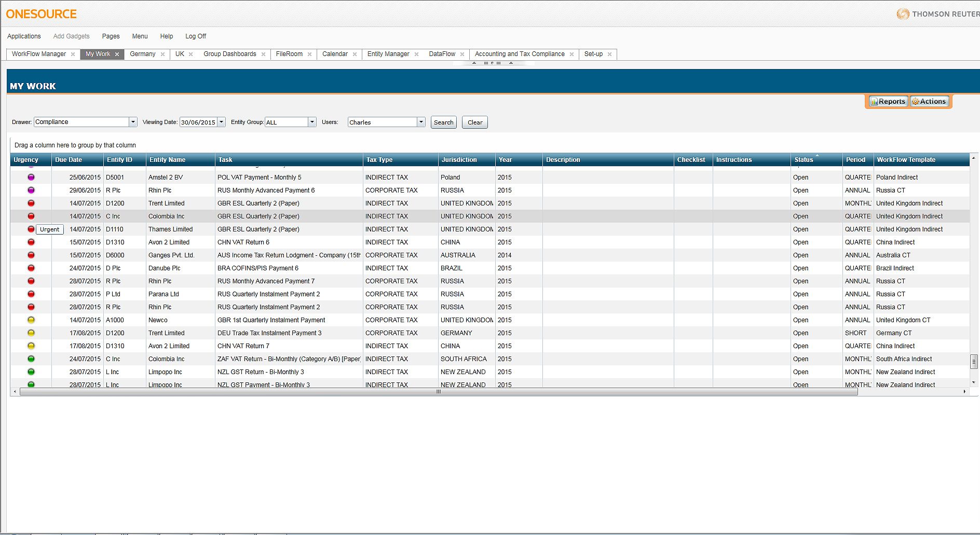The height and width of the screenshot is (535, 980).
Task: Close the DataFlow tab
Action: [462, 54]
